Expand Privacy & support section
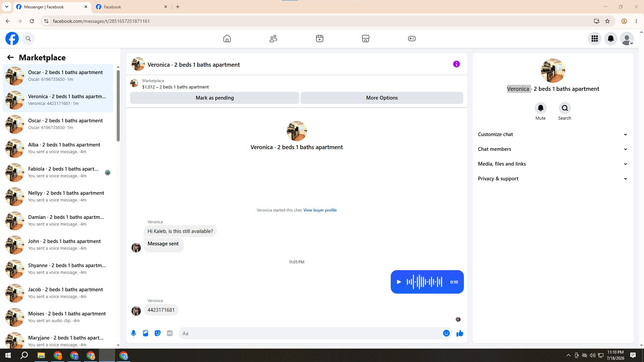 pos(553,179)
